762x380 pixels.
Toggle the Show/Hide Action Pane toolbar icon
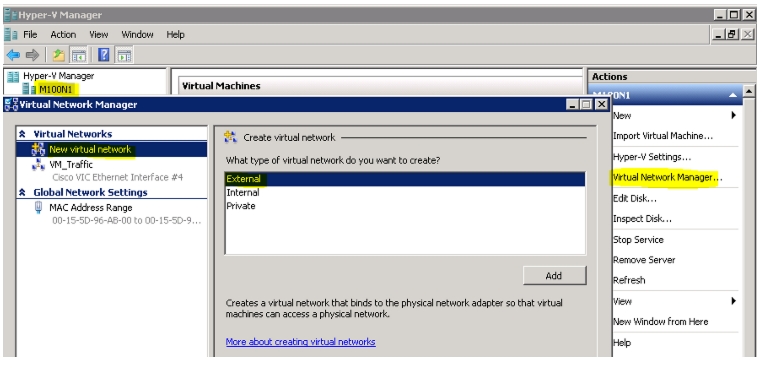click(124, 55)
